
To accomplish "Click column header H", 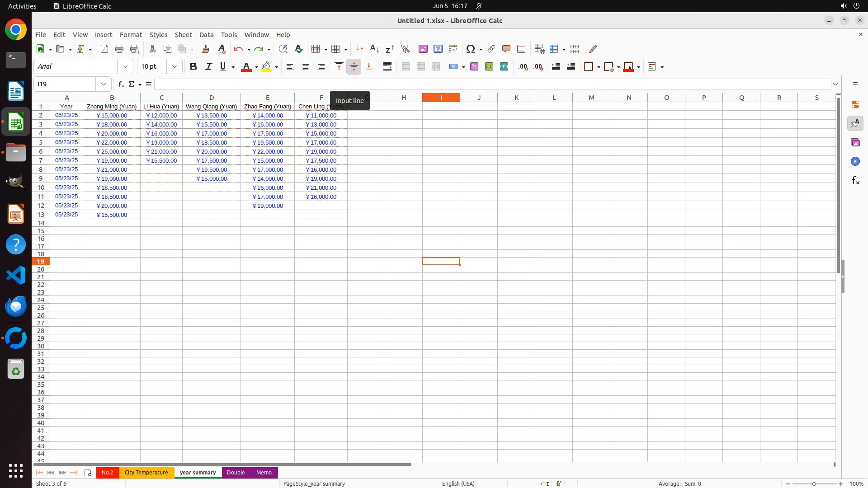I will click(403, 98).
